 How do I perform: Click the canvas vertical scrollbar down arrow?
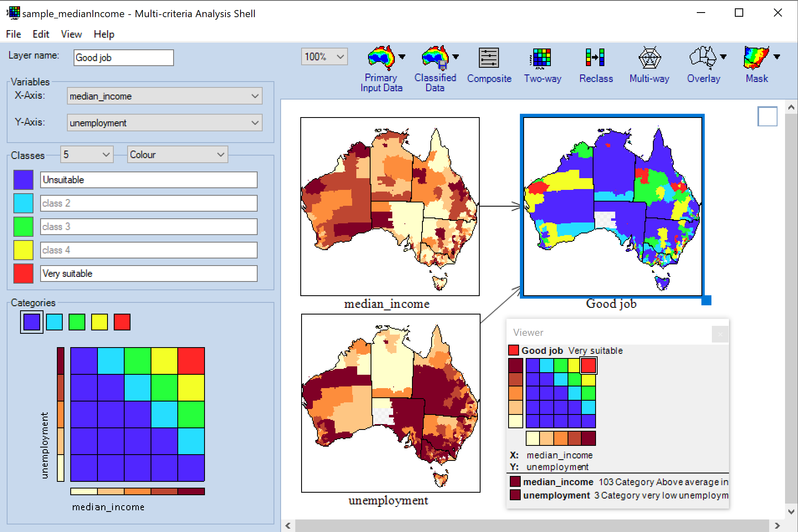(x=791, y=512)
